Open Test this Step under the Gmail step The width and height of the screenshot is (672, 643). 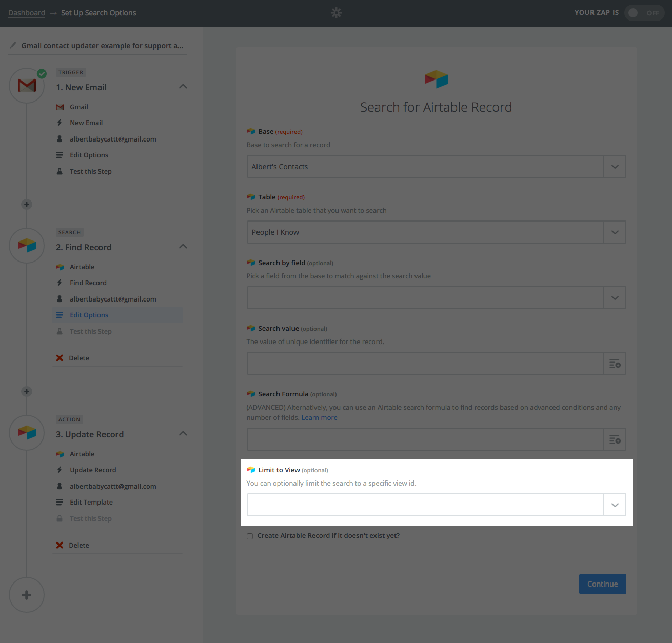(91, 171)
